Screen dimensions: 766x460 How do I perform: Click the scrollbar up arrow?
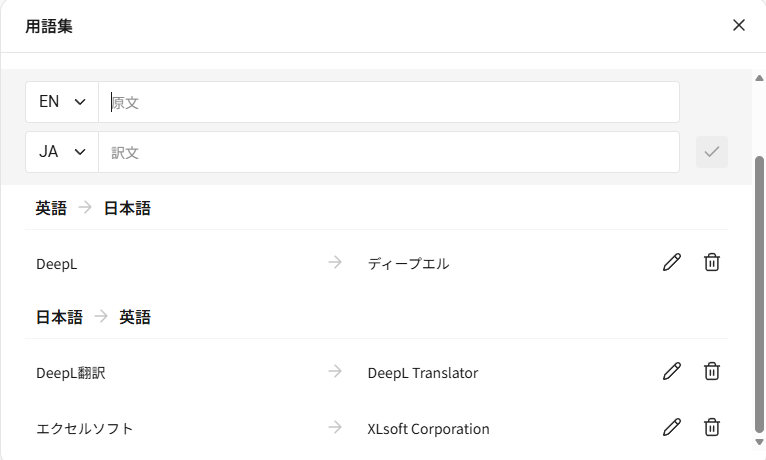point(759,76)
